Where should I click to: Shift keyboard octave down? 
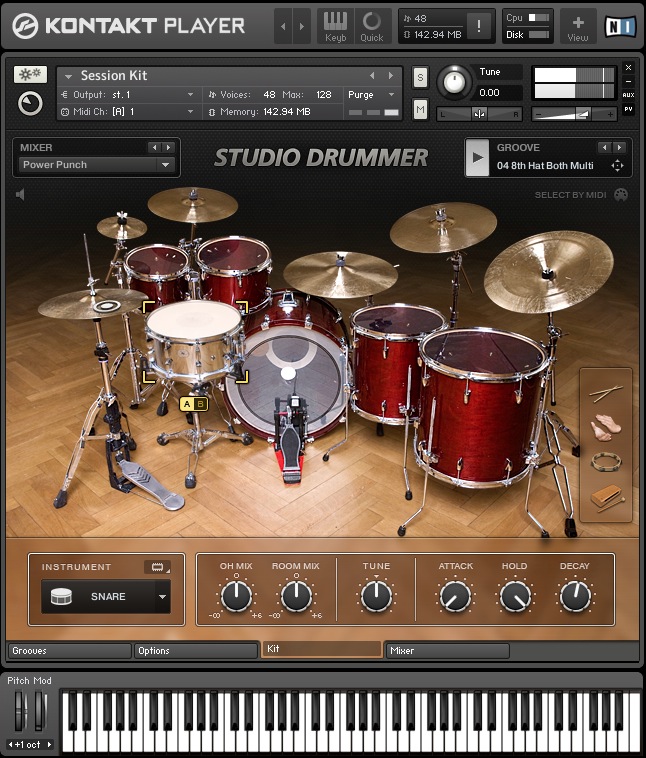click(x=11, y=744)
